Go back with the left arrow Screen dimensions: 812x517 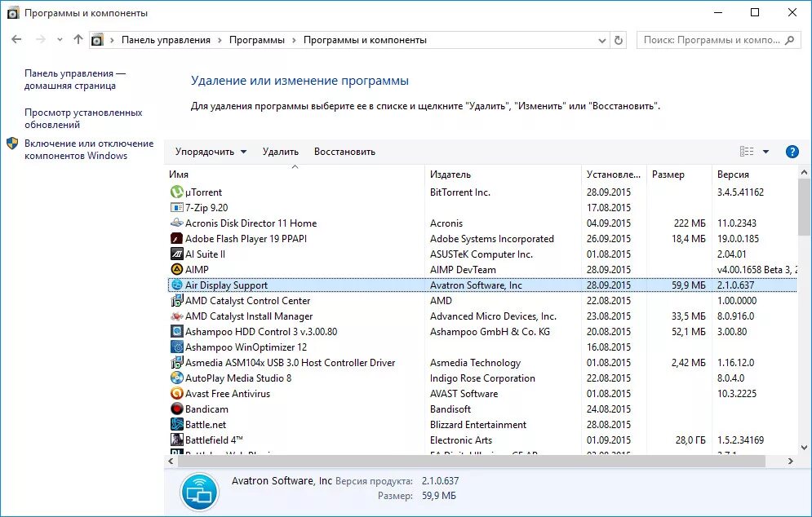pyautogui.click(x=16, y=39)
